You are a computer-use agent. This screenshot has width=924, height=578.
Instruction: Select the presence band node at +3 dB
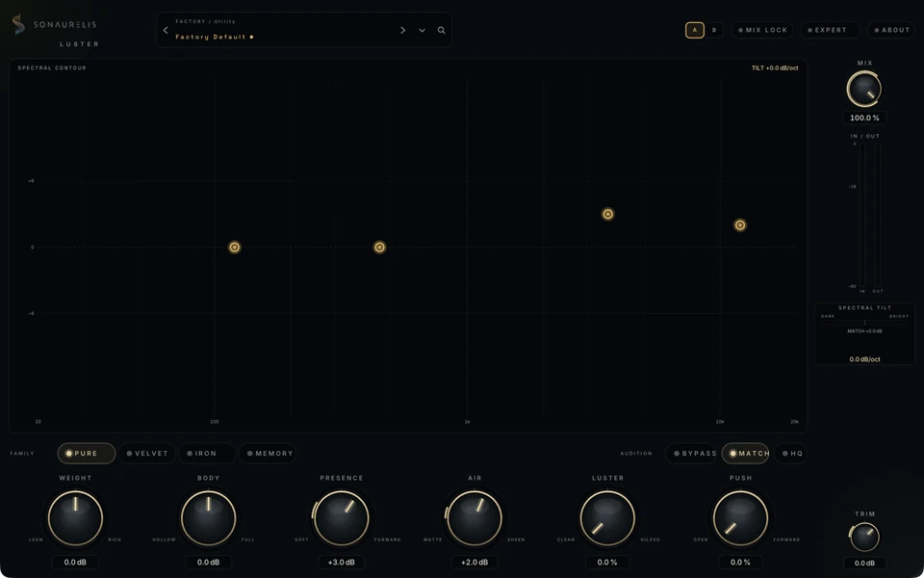click(x=608, y=214)
